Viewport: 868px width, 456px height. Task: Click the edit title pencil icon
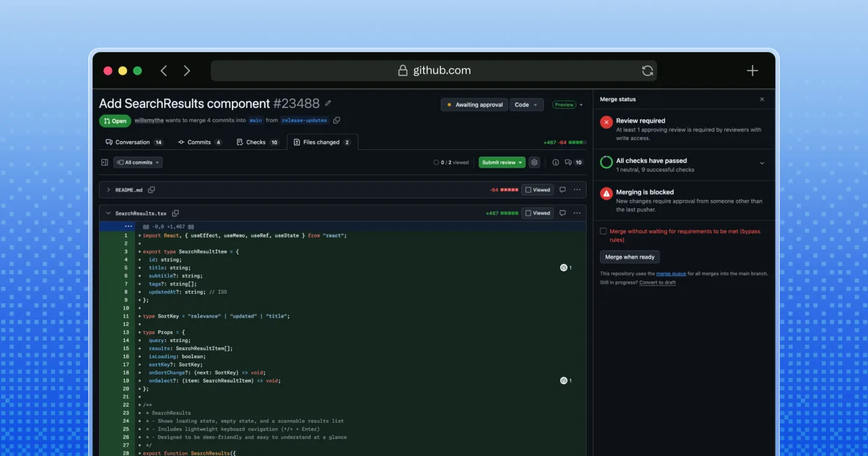click(328, 104)
